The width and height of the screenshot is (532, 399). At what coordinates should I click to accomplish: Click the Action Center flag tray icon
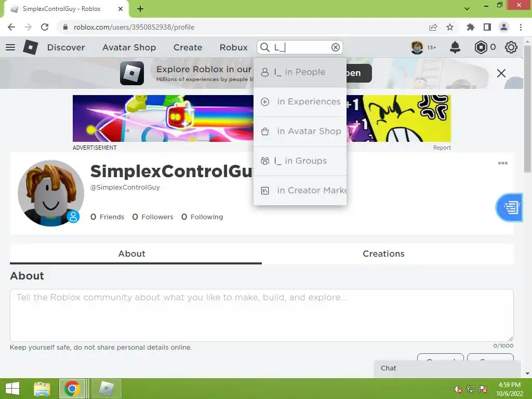click(483, 389)
